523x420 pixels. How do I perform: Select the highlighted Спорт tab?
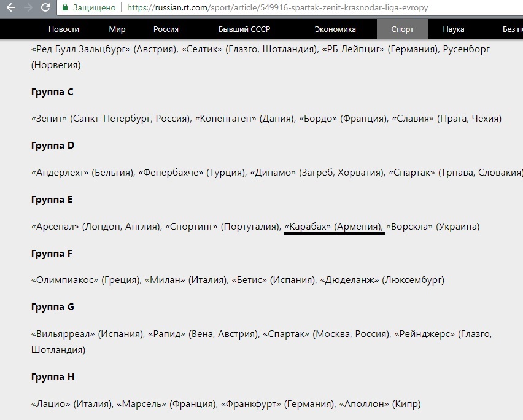(x=402, y=29)
